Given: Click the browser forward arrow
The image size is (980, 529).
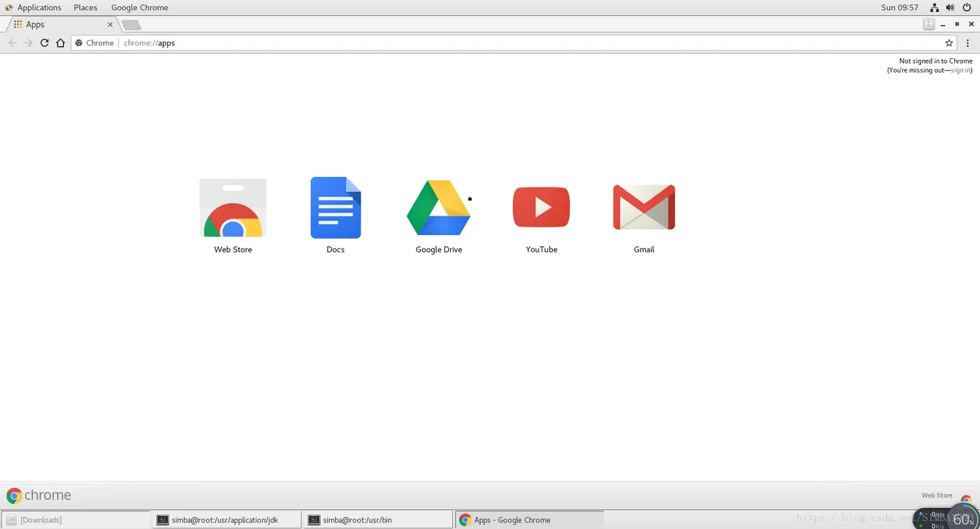Looking at the screenshot, I should coord(28,43).
